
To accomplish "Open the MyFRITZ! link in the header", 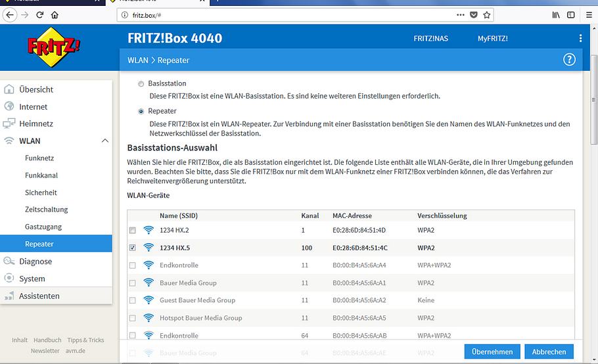I will point(492,39).
